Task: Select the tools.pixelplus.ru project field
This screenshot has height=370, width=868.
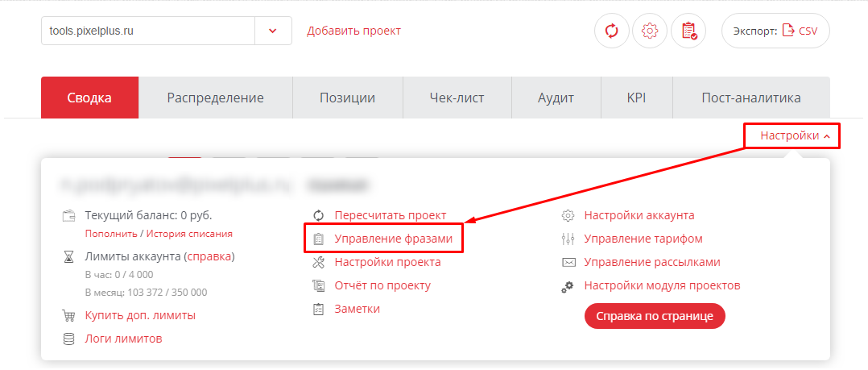Action: [x=148, y=31]
